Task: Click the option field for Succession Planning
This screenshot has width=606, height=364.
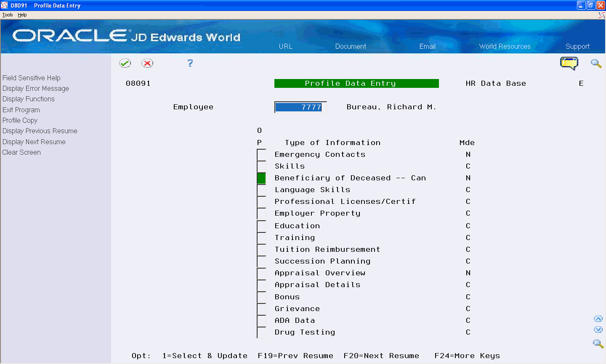Action: [x=261, y=261]
